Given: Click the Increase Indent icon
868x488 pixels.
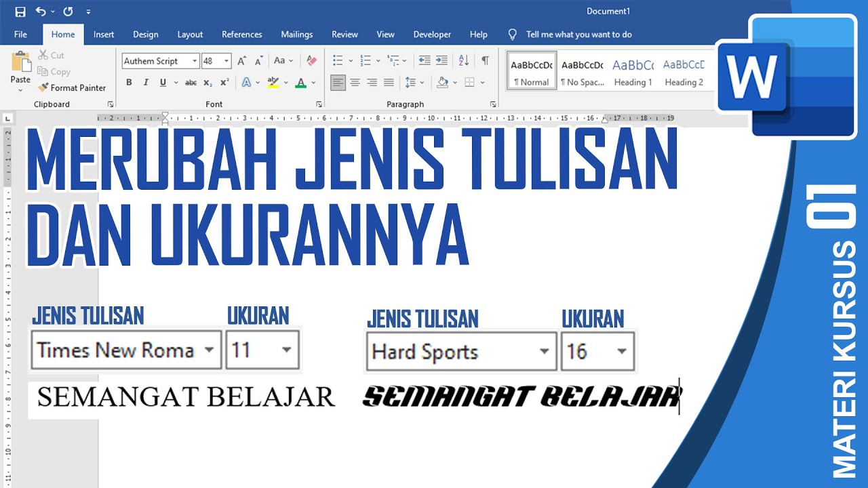Looking at the screenshot, I should [x=442, y=61].
